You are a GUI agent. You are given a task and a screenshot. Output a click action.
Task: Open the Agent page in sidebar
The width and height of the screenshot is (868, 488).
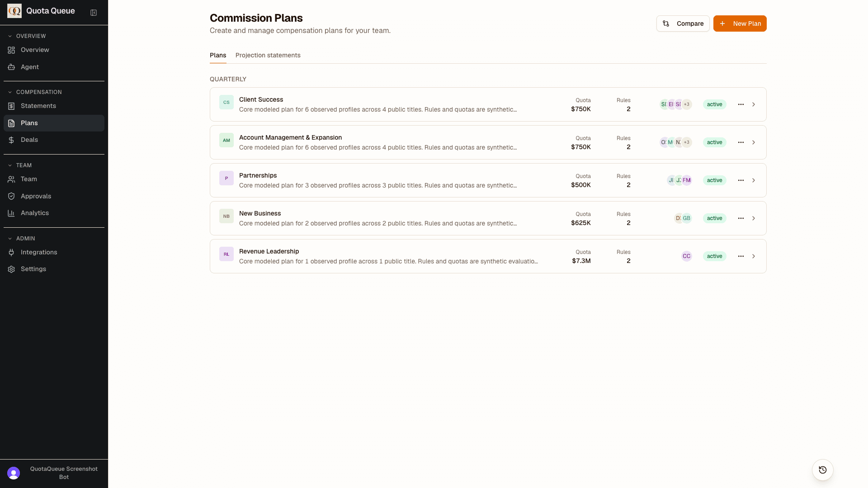(54, 67)
